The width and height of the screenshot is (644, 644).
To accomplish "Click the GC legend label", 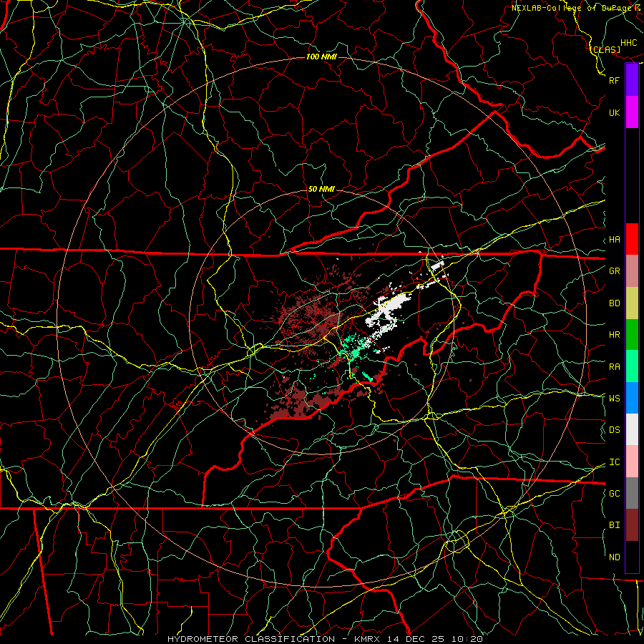I will (614, 493).
